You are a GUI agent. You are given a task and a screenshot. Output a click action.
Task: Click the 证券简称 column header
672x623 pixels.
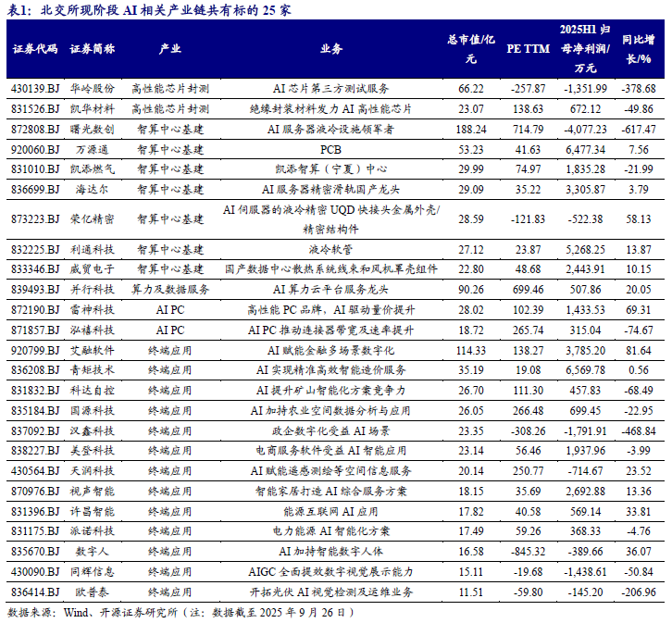(x=93, y=49)
